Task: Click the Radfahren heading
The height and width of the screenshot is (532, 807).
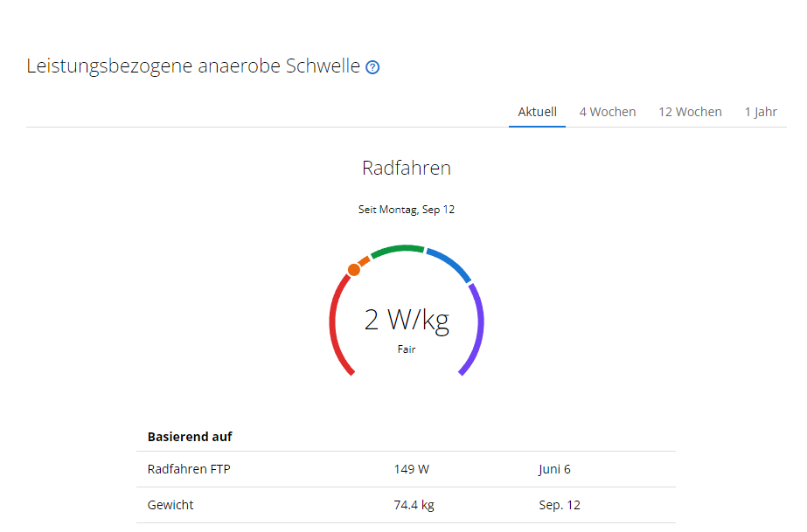Action: [407, 168]
